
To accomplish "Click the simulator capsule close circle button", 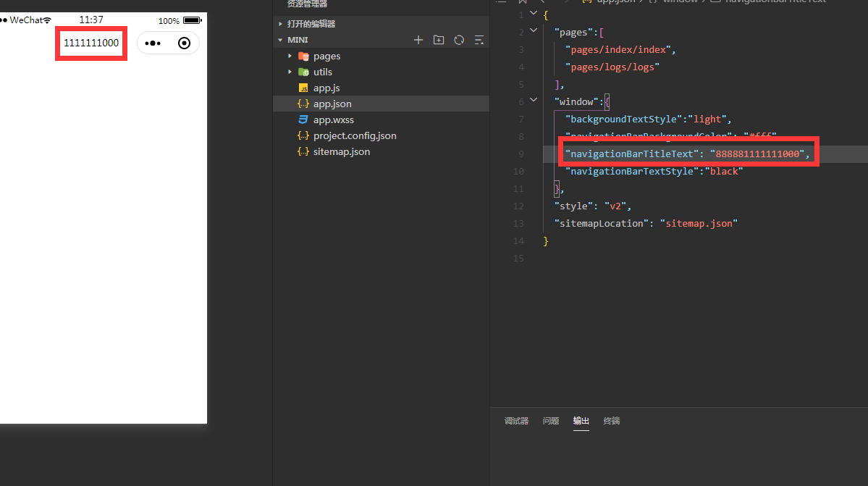I will click(x=185, y=43).
